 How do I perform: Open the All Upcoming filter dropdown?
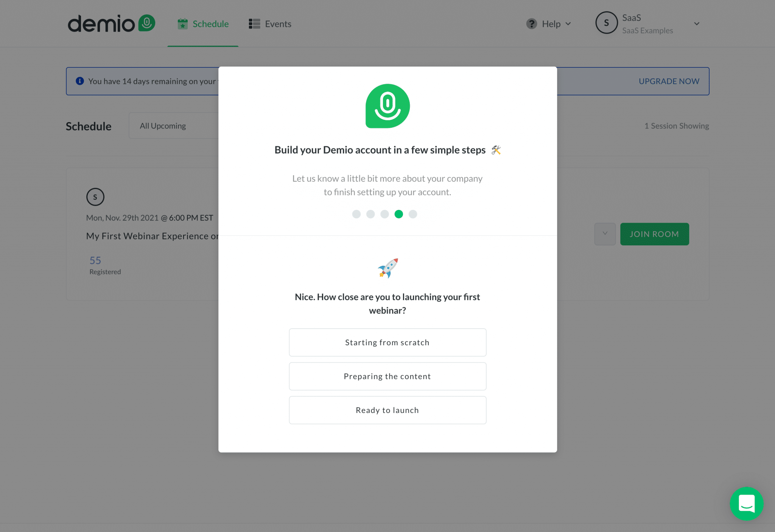174,126
